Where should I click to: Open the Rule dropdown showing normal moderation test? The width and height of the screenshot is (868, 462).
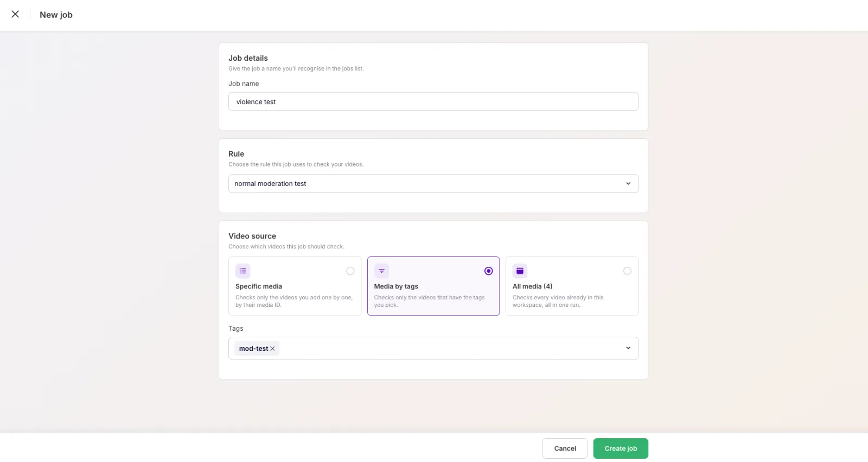(433, 184)
